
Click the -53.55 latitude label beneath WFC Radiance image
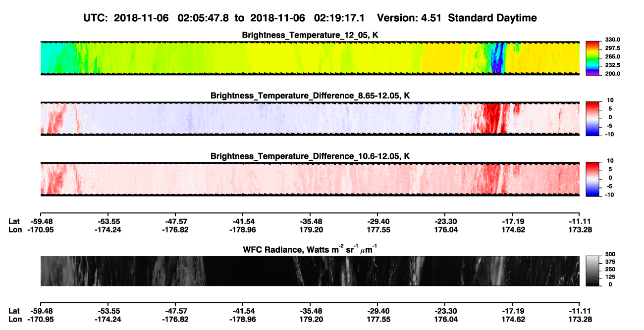click(107, 311)
